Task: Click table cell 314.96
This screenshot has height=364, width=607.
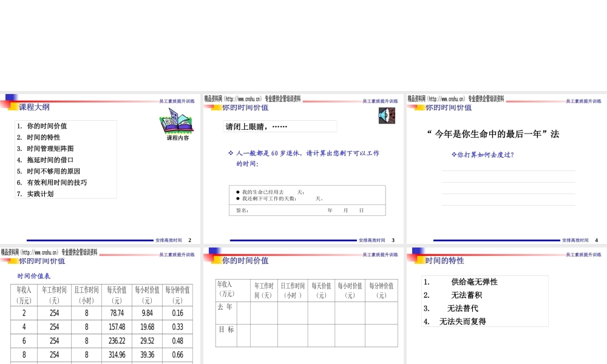Action: [x=117, y=355]
